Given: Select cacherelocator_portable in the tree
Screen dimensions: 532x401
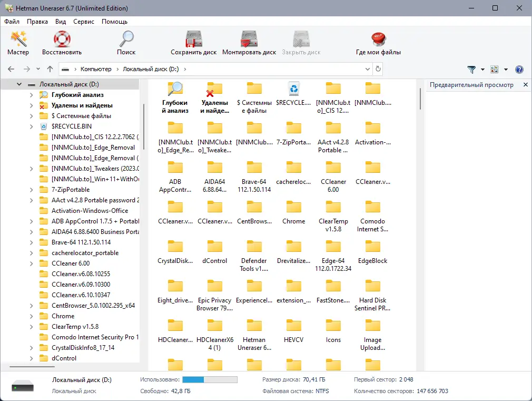Looking at the screenshot, I should tap(85, 252).
